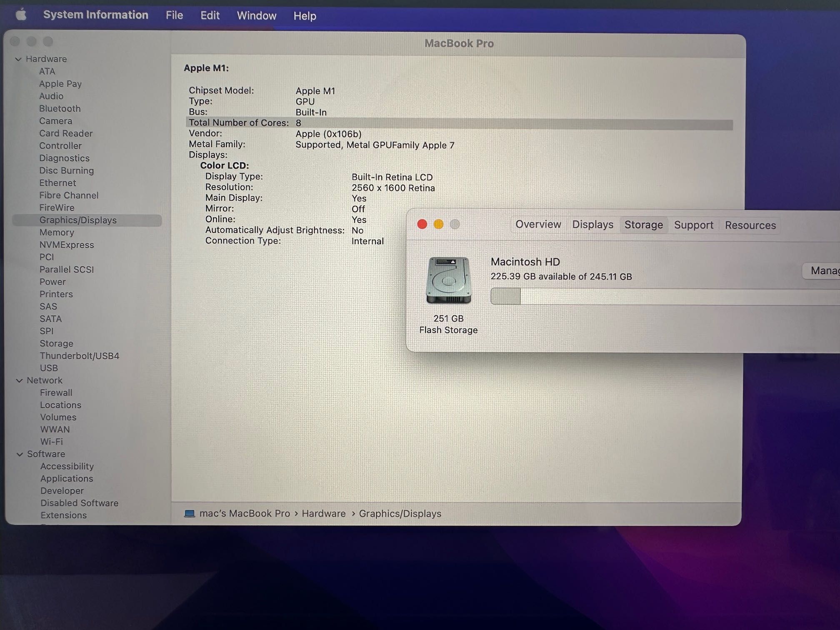
Task: Select Applications under Software
Action: (x=67, y=478)
